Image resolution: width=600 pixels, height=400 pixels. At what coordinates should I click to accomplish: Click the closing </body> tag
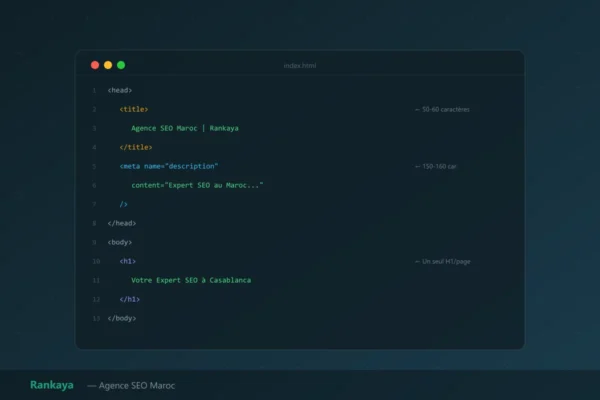[x=122, y=318]
